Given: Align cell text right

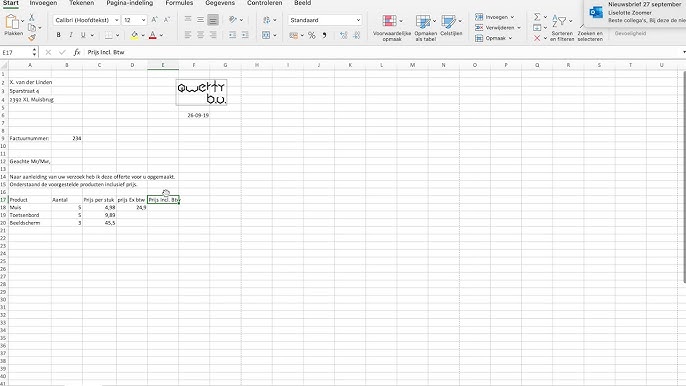Looking at the screenshot, I should click(213, 35).
